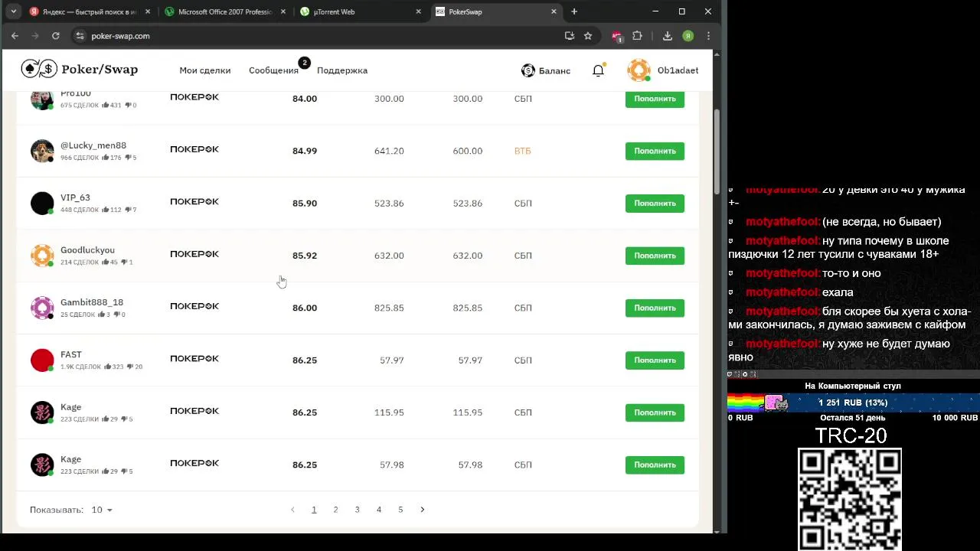Click the 825.85 limit for Gambit888_18
This screenshot has width=980, height=551.
(x=467, y=308)
